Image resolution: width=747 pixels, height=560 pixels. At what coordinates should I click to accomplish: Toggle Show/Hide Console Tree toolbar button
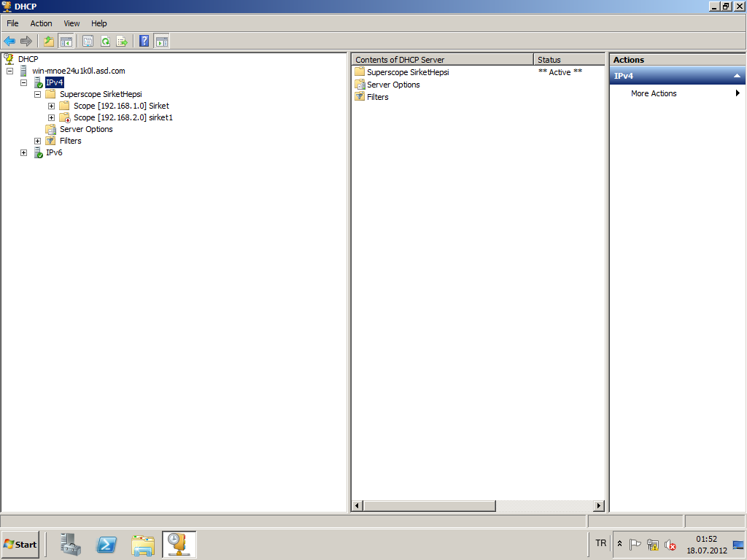pyautogui.click(x=66, y=42)
